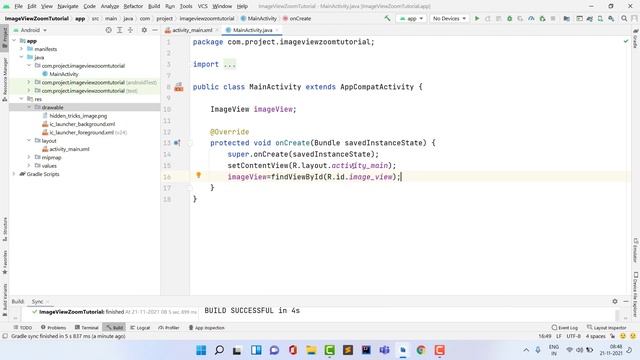Run the app with green play button
The image size is (640, 360).
point(477,18)
